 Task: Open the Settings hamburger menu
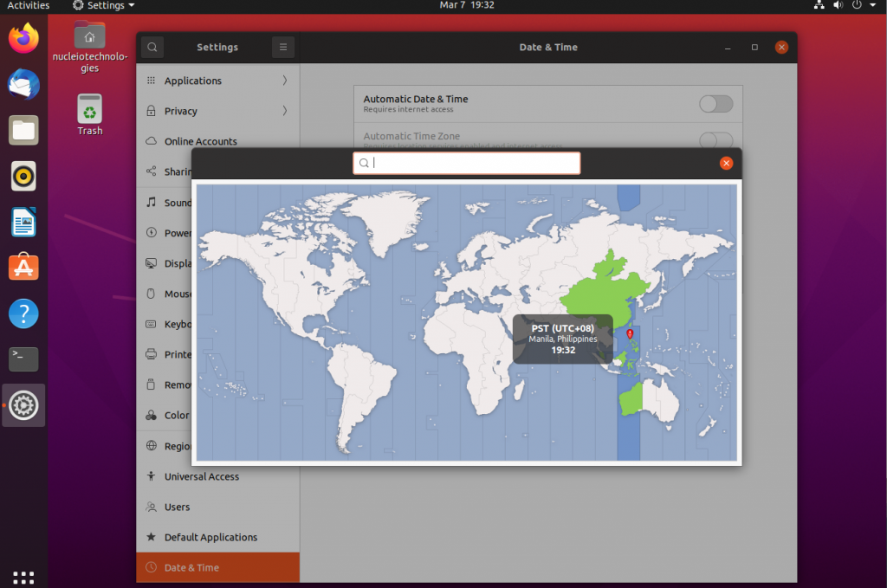(x=283, y=47)
